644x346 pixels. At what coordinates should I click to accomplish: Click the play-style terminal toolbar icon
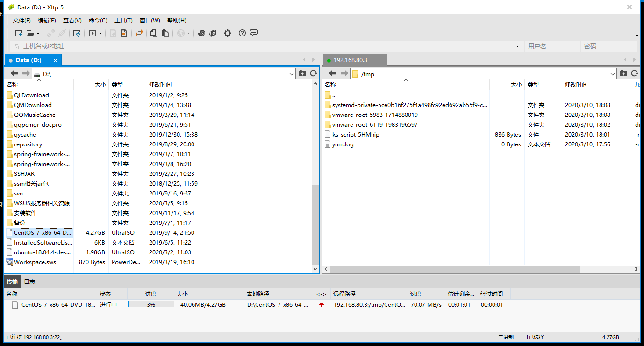coord(93,33)
